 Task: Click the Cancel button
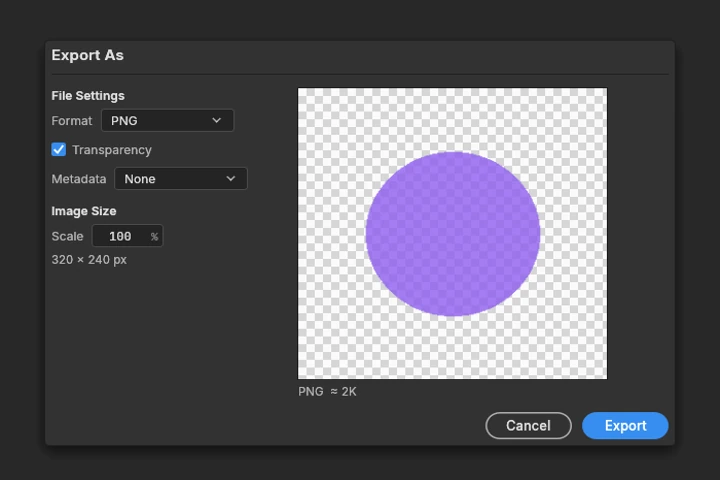[x=529, y=426]
